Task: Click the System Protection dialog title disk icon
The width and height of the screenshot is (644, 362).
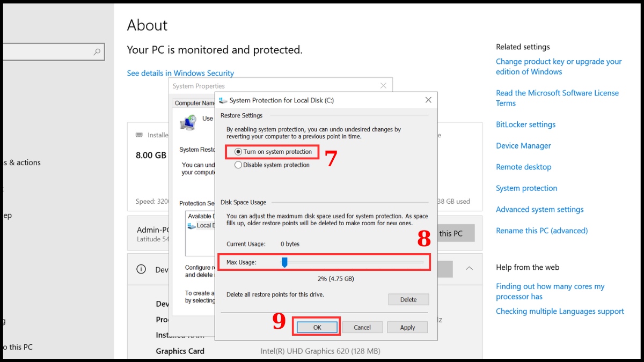Action: [223, 100]
